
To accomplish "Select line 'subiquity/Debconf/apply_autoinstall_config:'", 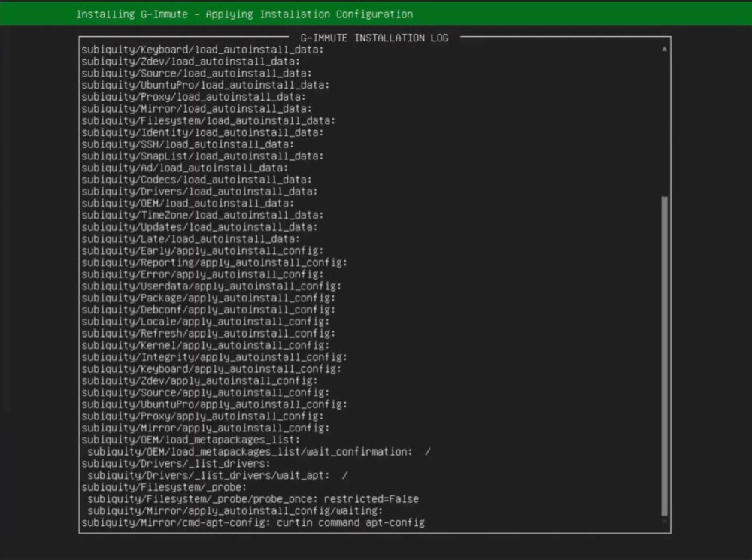I will tap(208, 310).
